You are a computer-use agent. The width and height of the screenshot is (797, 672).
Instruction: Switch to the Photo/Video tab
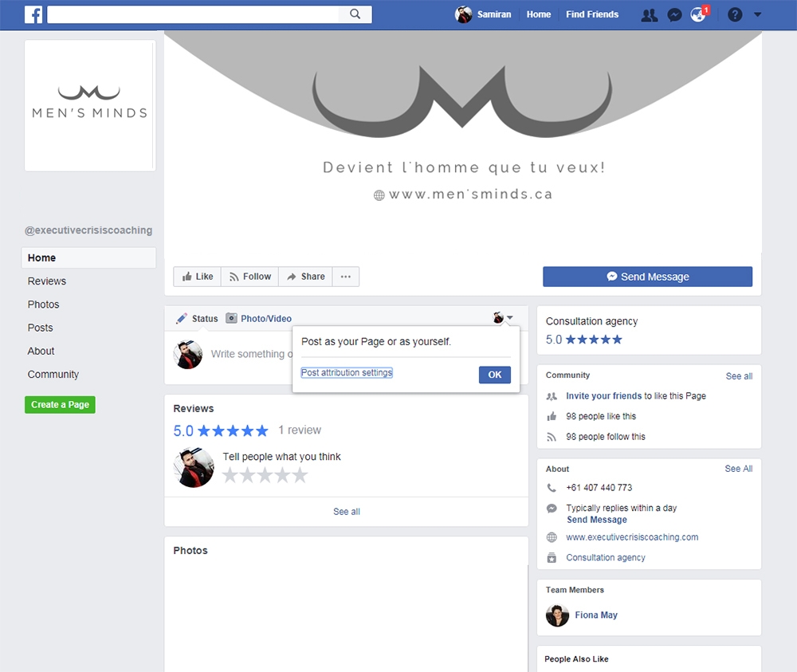(x=259, y=319)
